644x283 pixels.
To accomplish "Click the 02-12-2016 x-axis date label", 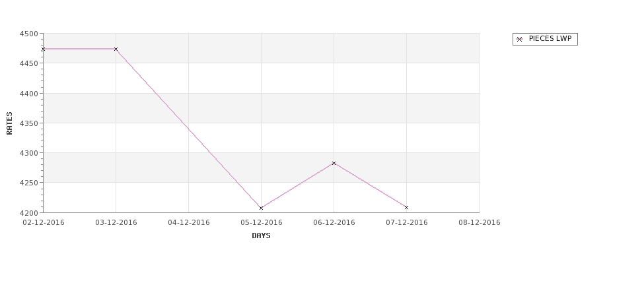I will tap(44, 223).
